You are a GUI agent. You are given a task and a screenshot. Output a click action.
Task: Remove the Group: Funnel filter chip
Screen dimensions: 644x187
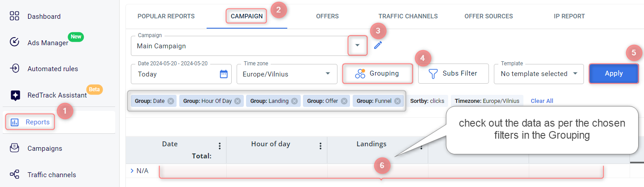click(x=397, y=101)
